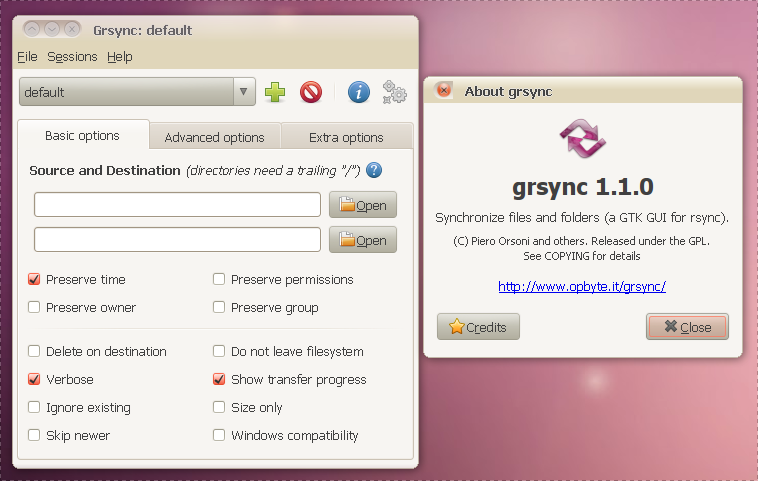Click the grsync logo in About dialog
758x481 pixels.
(x=583, y=139)
